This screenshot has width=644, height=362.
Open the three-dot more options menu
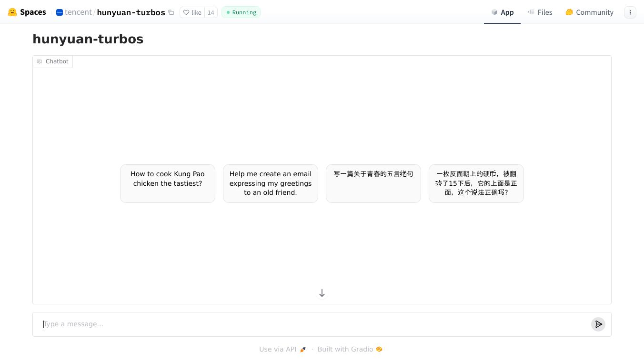pyautogui.click(x=630, y=12)
